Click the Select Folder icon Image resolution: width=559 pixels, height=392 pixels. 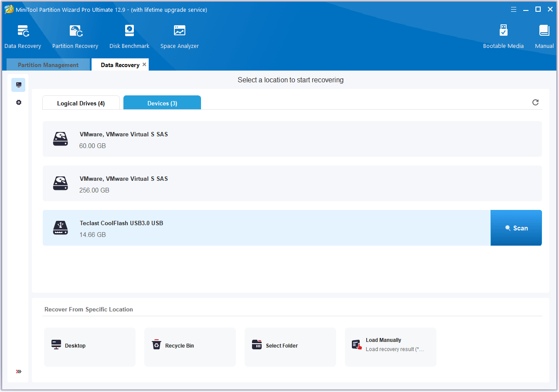click(x=257, y=345)
